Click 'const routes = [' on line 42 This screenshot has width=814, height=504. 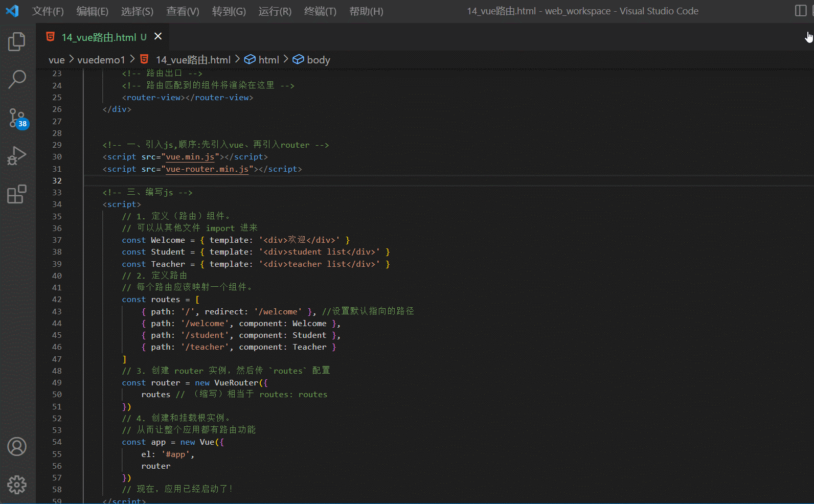161,300
